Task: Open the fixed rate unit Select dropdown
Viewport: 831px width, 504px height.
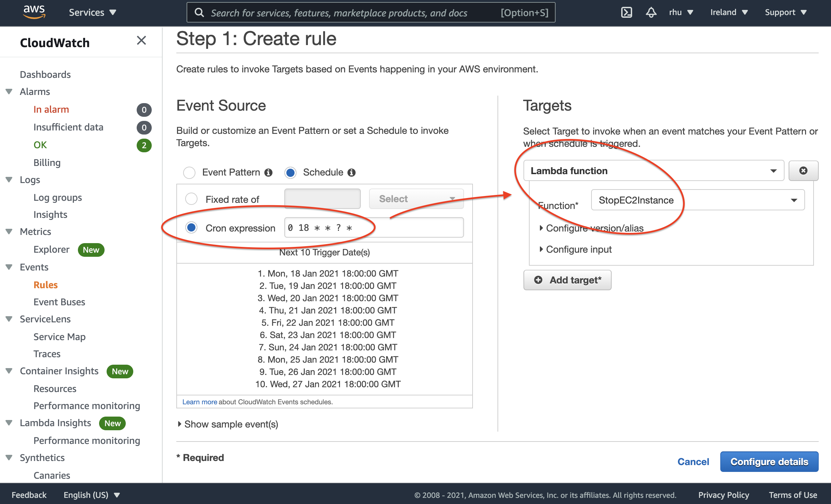Action: [x=416, y=199]
